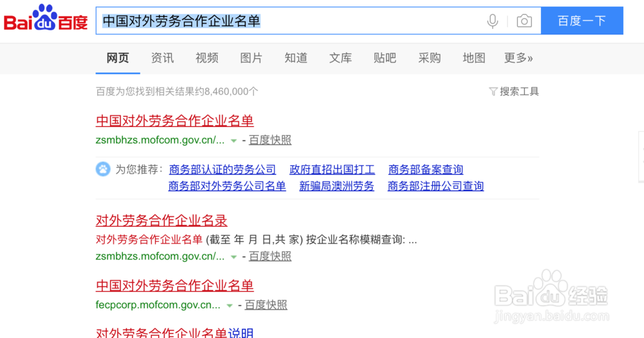Click the 百度一下 search button
644x338 pixels.
click(x=582, y=21)
